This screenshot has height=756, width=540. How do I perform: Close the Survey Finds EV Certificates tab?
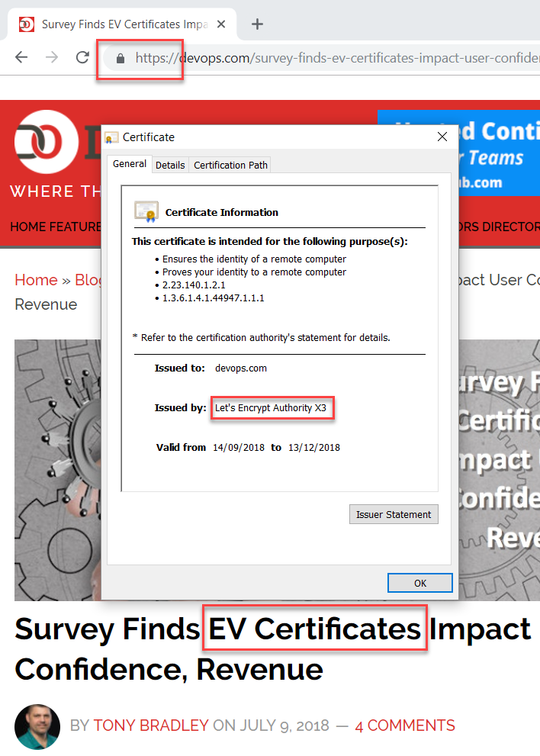221,24
